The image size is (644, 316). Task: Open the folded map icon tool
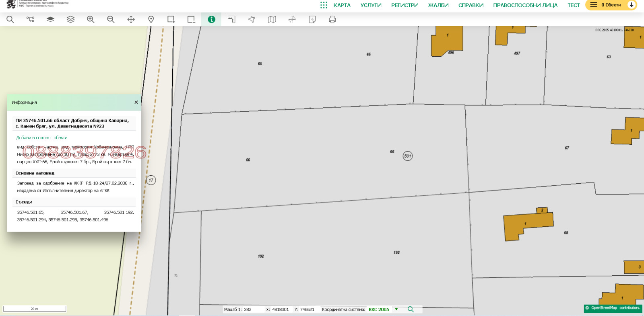point(272,19)
